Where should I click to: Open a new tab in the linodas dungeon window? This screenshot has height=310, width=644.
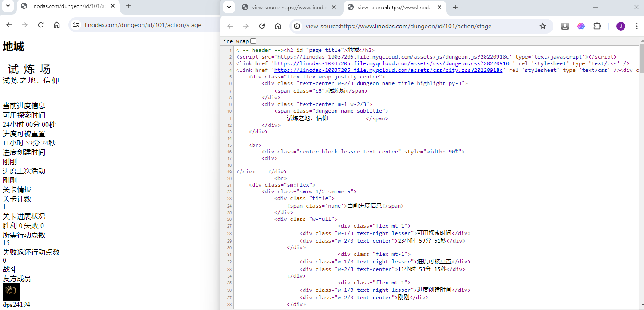click(x=129, y=6)
